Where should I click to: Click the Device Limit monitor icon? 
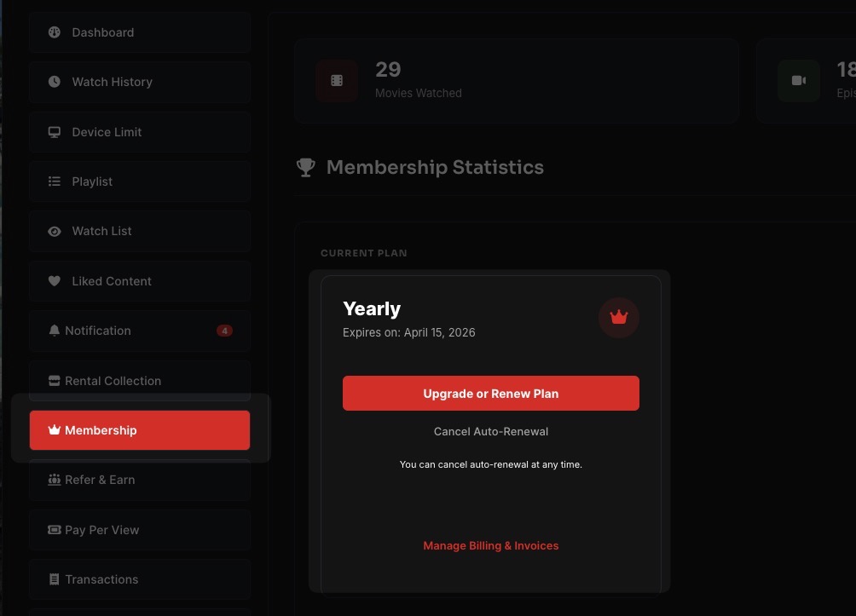coord(55,132)
